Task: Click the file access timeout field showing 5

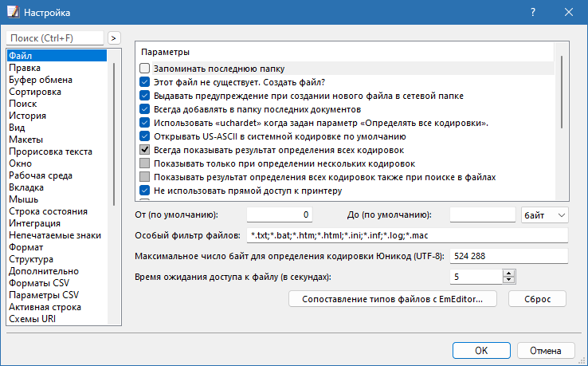Action: [x=476, y=277]
